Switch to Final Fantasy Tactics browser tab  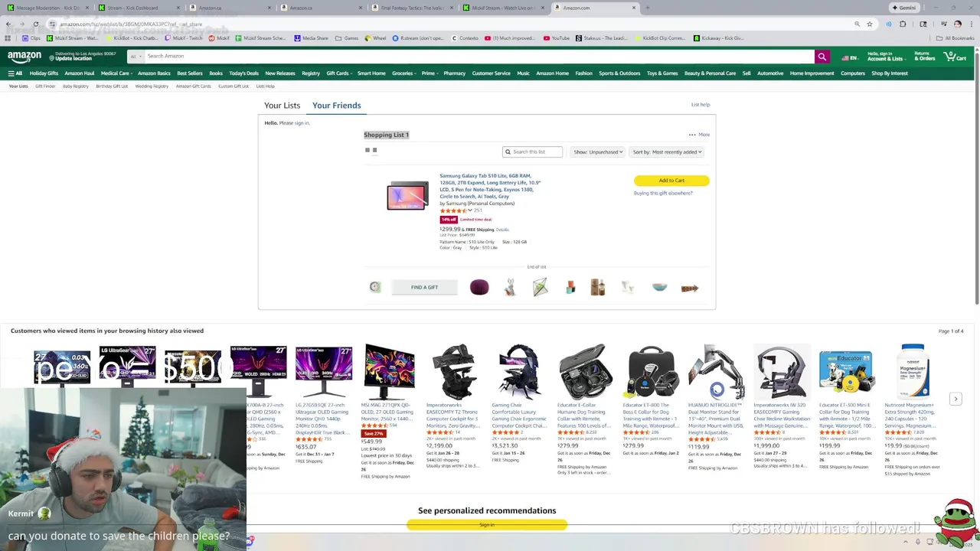point(413,8)
